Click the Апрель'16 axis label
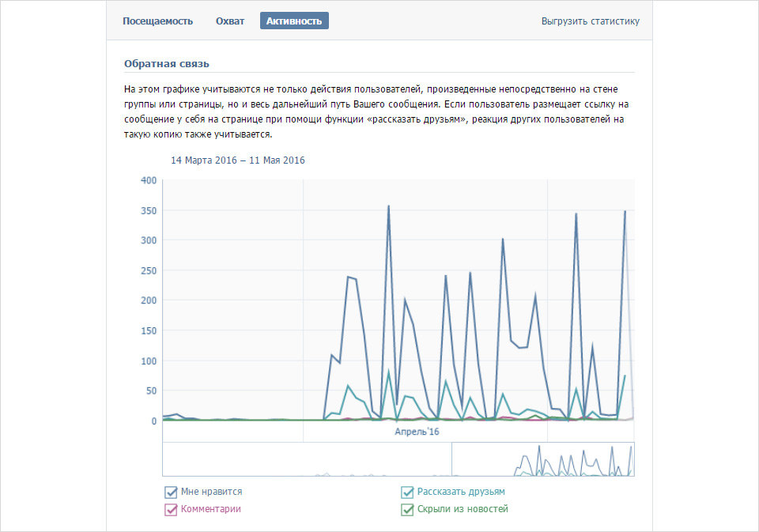 (417, 432)
